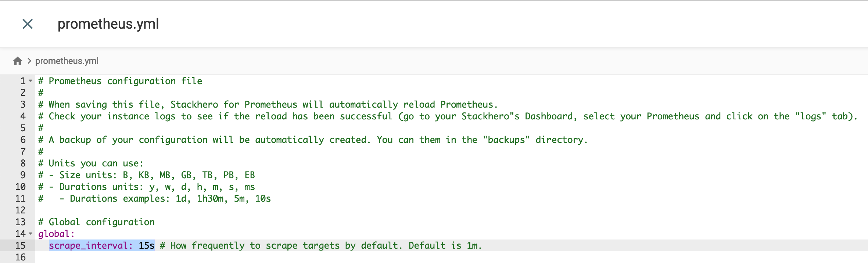868x263 pixels.
Task: Click line number 1 in the gutter
Action: 21,81
